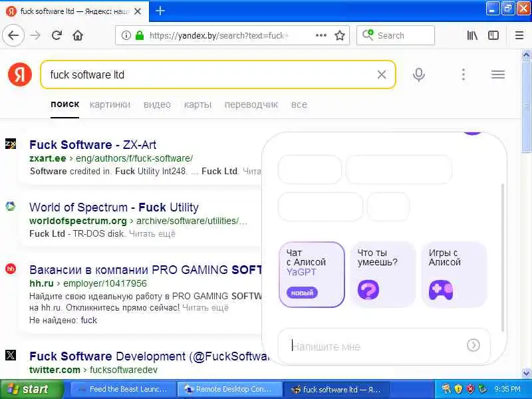Viewport: 532px width, 399px height.
Task: Click the forward navigation arrow
Action: pos(35,35)
